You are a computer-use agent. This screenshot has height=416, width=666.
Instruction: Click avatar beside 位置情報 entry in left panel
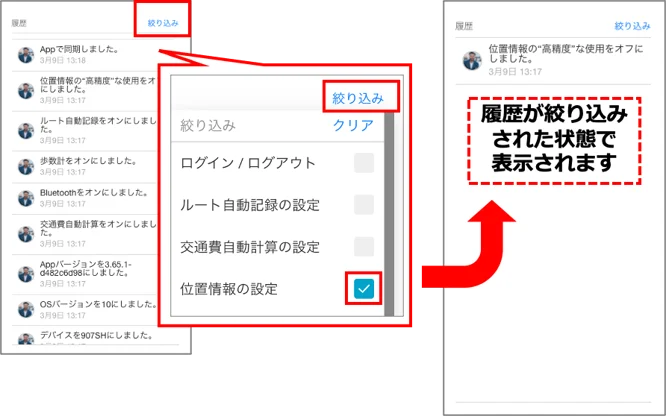click(x=26, y=91)
